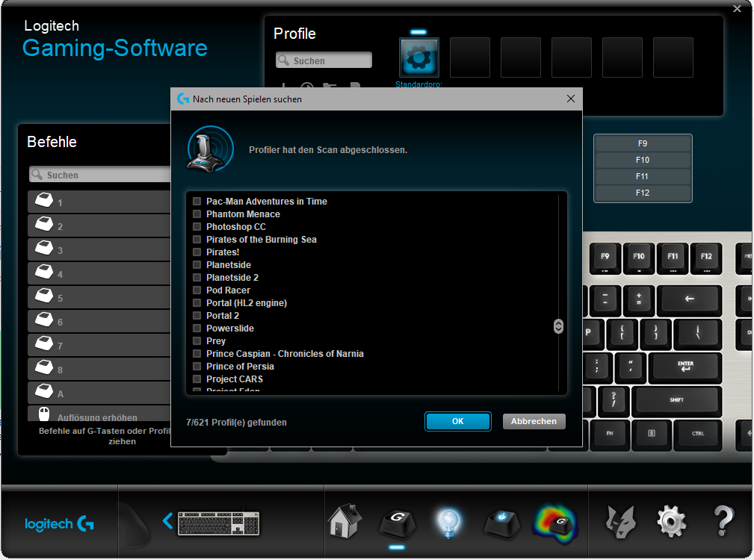Check Phantom Menace checkbox

(x=197, y=214)
